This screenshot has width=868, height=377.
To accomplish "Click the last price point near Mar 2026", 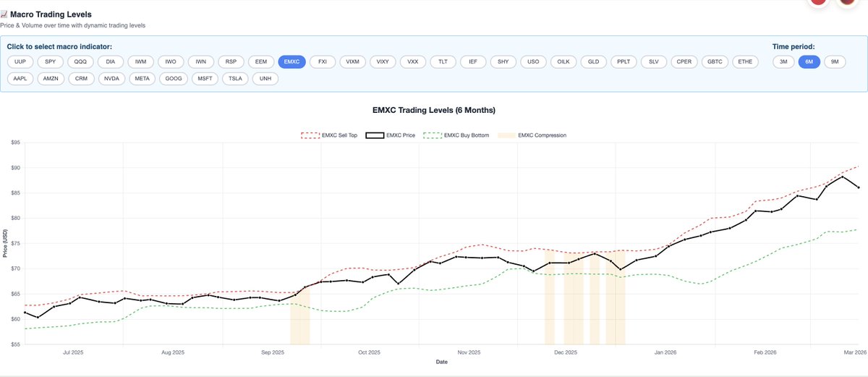I will (x=859, y=187).
